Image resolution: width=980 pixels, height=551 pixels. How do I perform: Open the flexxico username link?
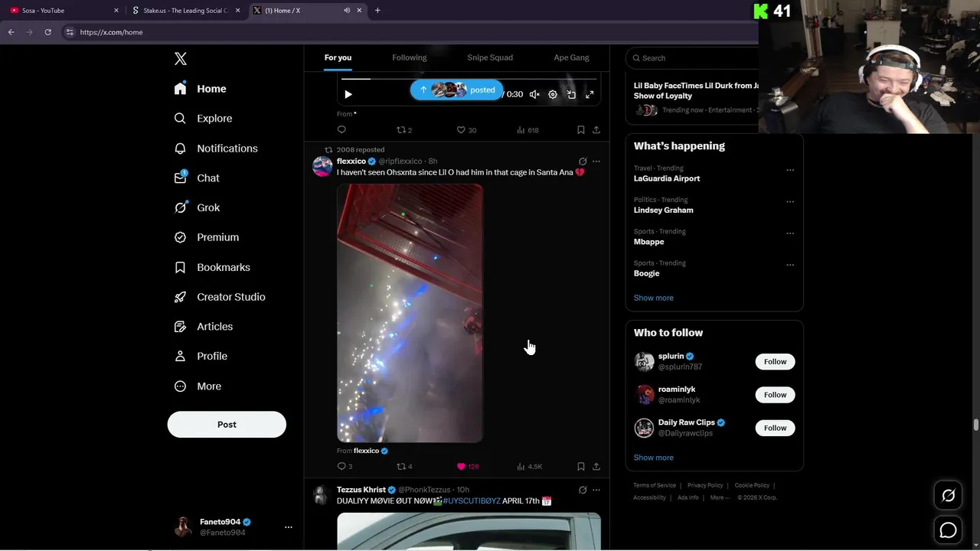click(351, 161)
